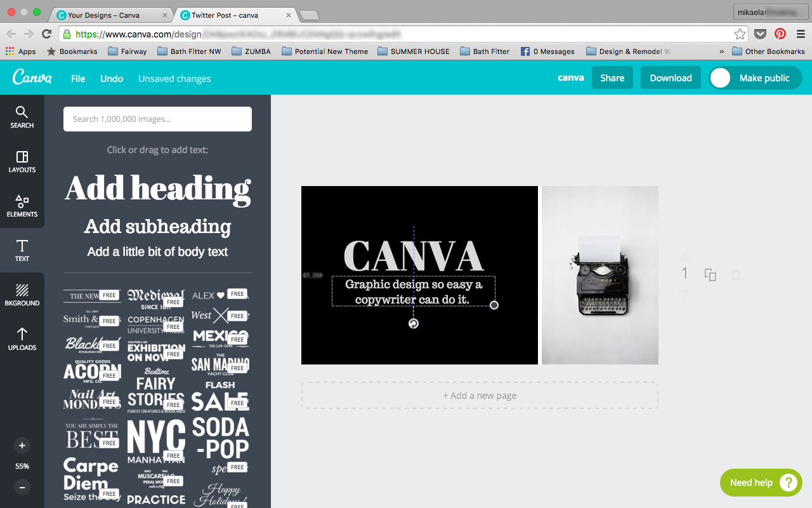Image resolution: width=812 pixels, height=508 pixels.
Task: Choose the Carpe Diem text template
Action: tap(91, 479)
